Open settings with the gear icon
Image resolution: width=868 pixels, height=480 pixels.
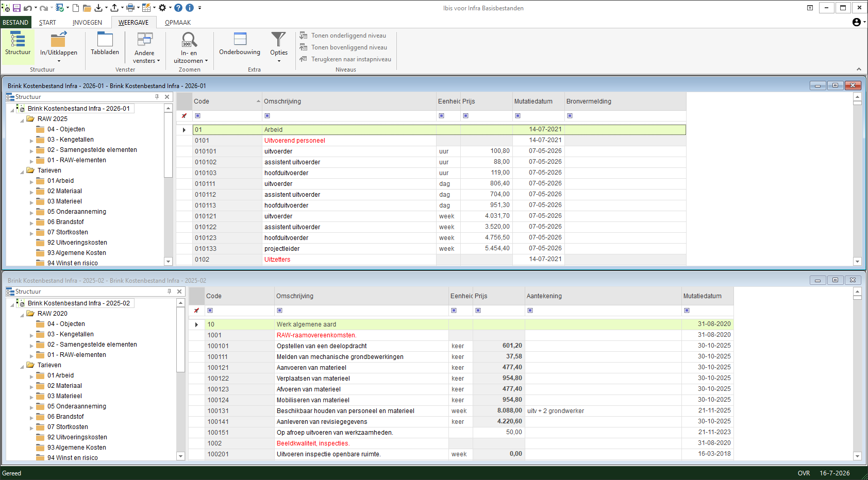coord(162,8)
